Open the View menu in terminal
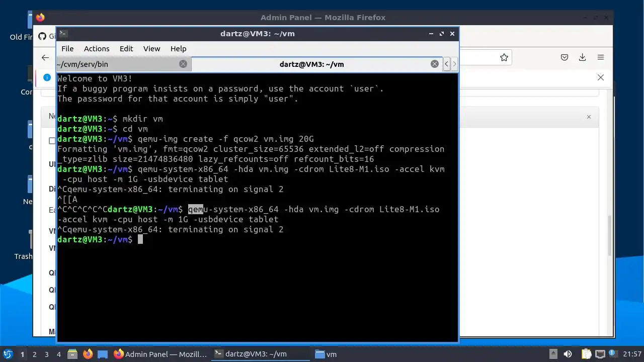 [x=151, y=49]
